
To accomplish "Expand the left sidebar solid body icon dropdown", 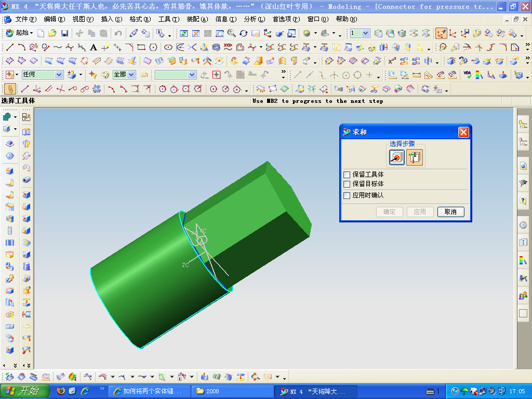I will pyautogui.click(x=15, y=129).
